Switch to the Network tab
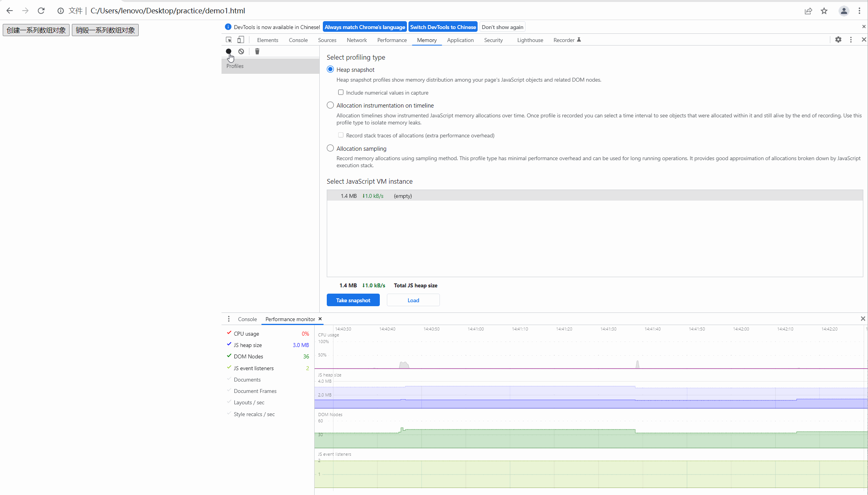 tap(357, 40)
